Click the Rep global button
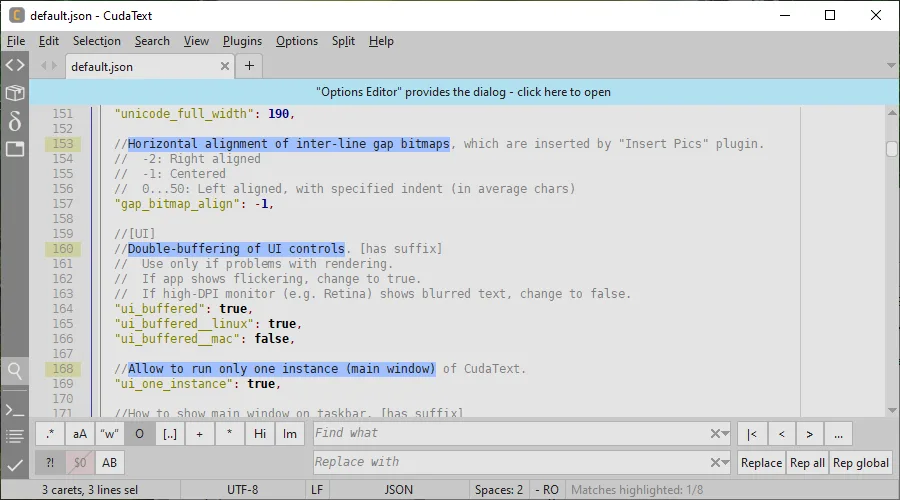 [x=861, y=463]
